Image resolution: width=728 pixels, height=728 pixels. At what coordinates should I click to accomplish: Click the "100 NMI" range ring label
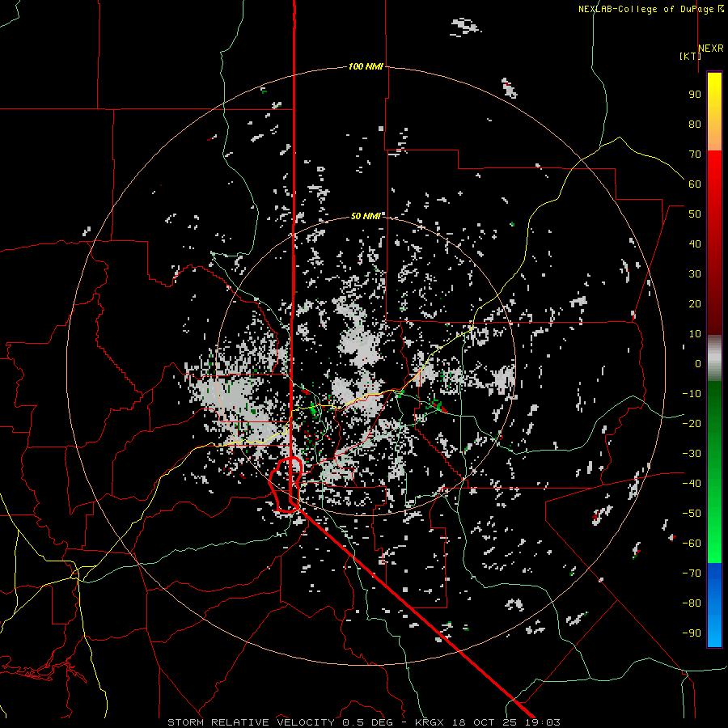click(366, 66)
